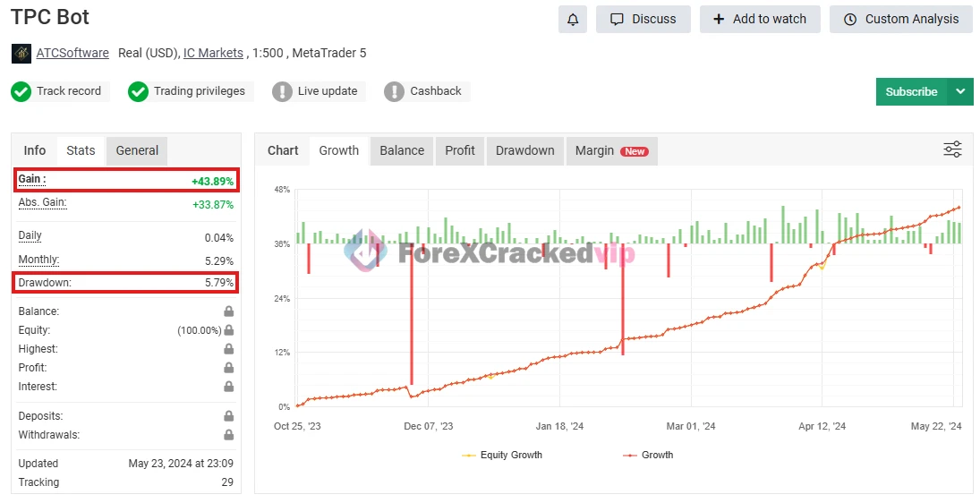Switch to the Stats tab
This screenshot has height=503, width=980.
pyautogui.click(x=81, y=150)
